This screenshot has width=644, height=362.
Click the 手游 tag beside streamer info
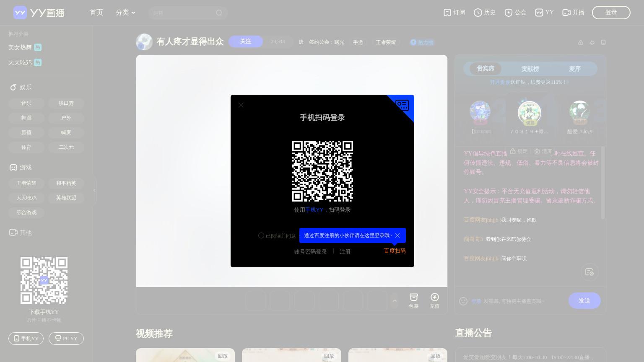pyautogui.click(x=358, y=42)
